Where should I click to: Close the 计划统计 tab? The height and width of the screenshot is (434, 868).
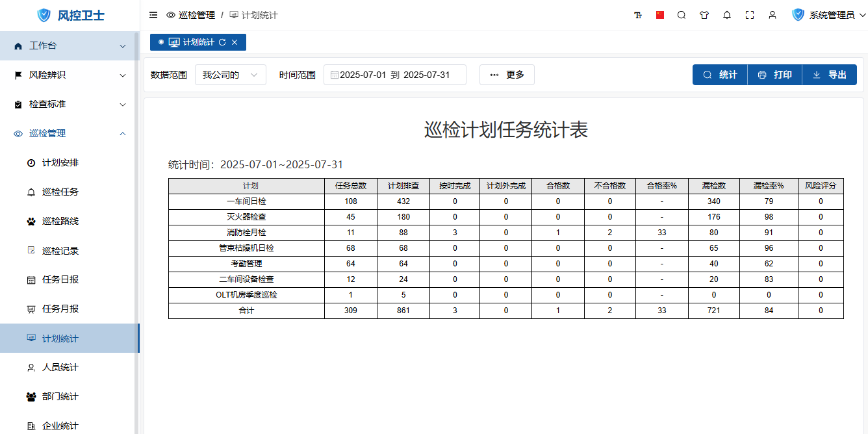[x=235, y=42]
